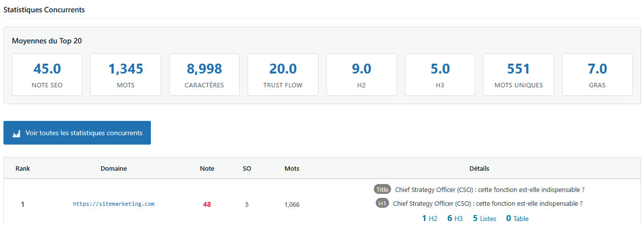Click the Détails column header
The image size is (644, 225).
479,168
